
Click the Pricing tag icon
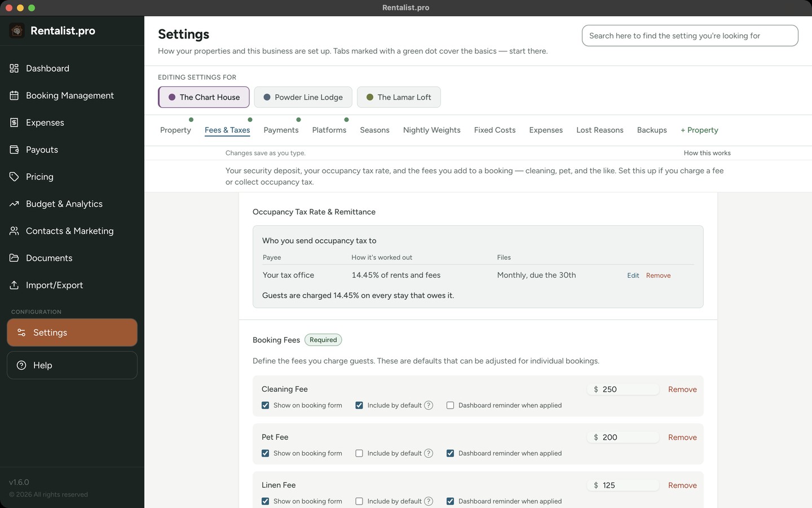click(x=14, y=177)
